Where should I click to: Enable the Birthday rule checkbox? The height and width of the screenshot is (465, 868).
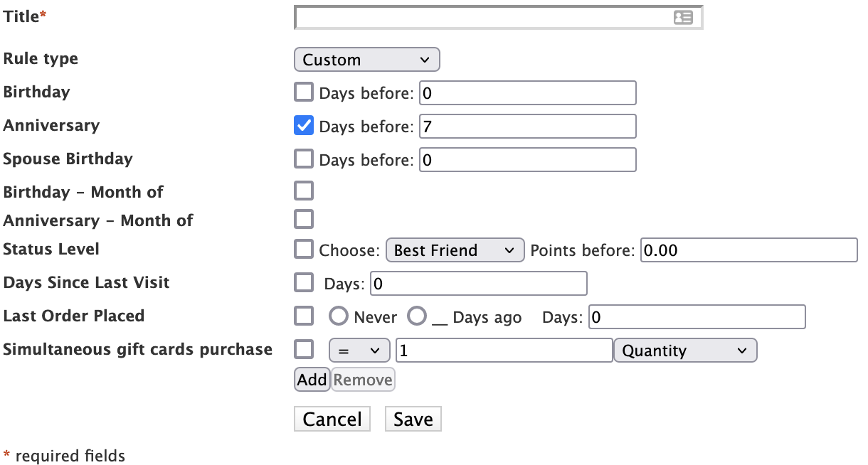tap(304, 92)
